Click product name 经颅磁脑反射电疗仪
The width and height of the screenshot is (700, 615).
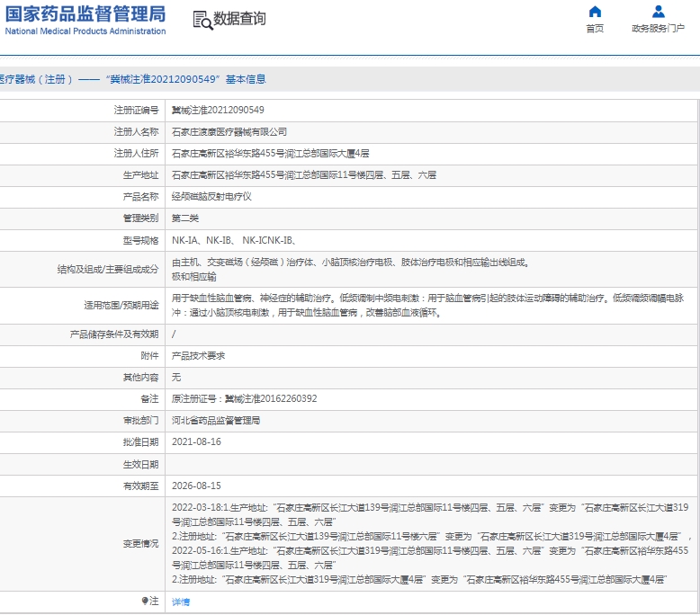pos(211,197)
